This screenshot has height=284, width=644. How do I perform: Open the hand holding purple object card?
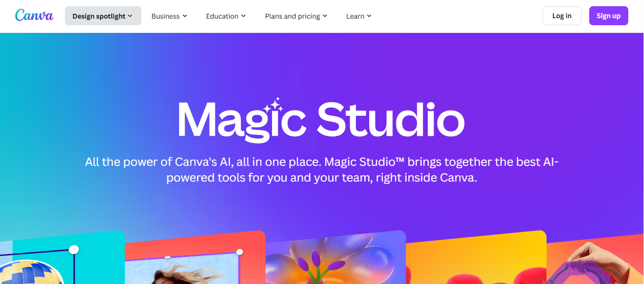(595, 260)
